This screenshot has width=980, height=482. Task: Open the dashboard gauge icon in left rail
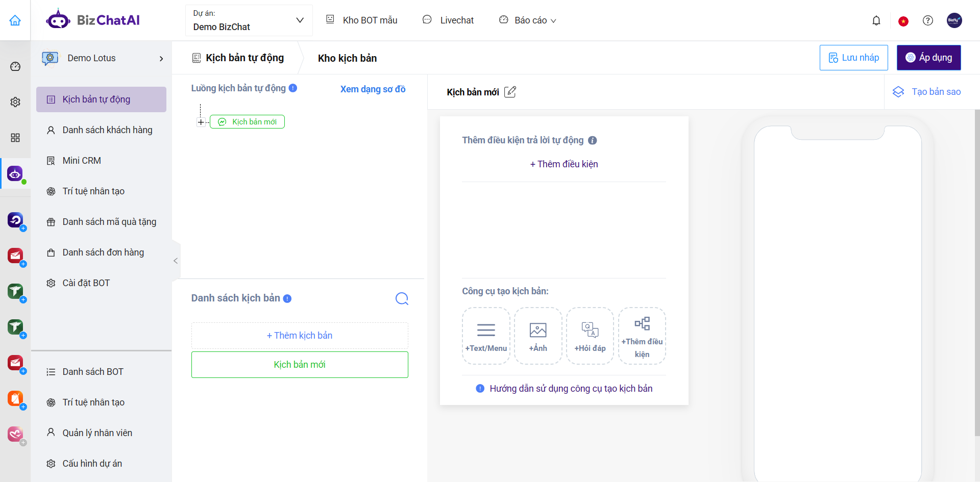click(x=15, y=66)
